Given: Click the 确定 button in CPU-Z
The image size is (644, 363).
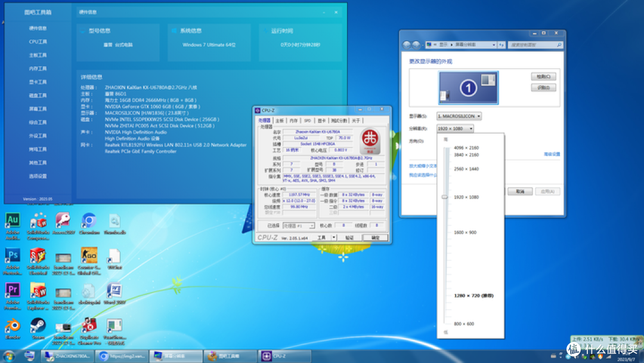Looking at the screenshot, I should tap(376, 238).
